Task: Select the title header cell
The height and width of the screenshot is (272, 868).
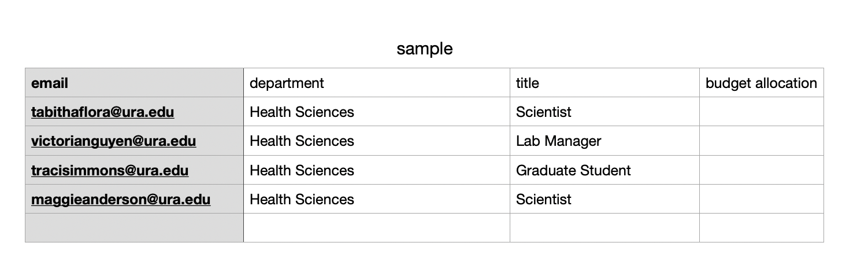Action: pos(604,83)
